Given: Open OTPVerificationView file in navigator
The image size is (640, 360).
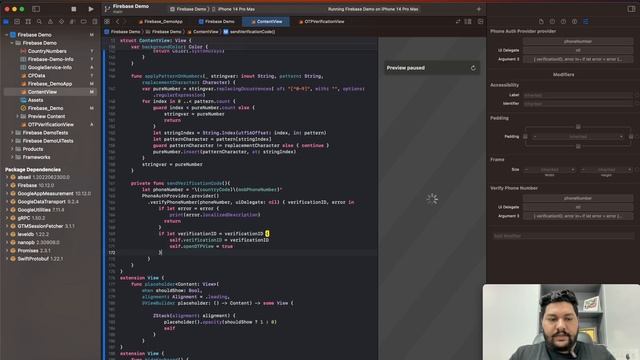Looking at the screenshot, I should [51, 125].
